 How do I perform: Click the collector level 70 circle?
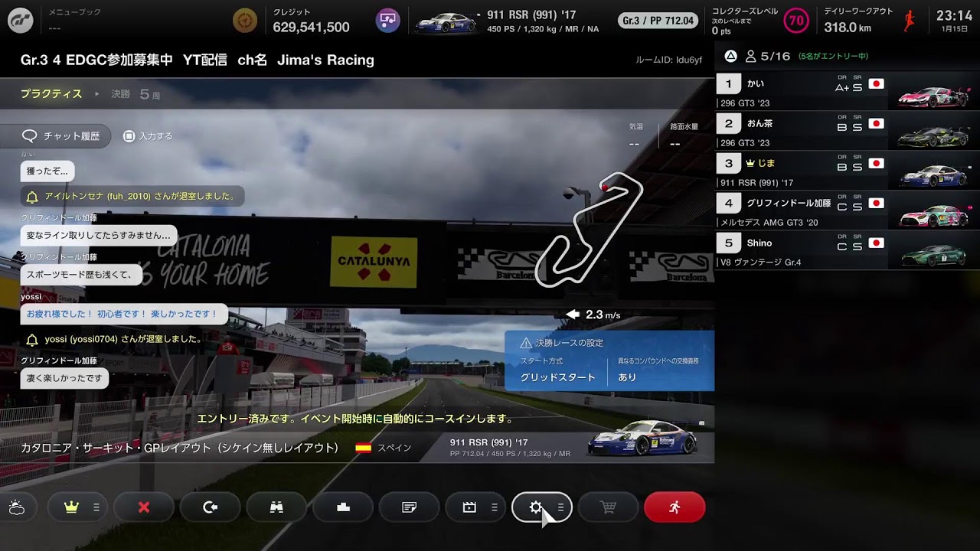pos(796,21)
